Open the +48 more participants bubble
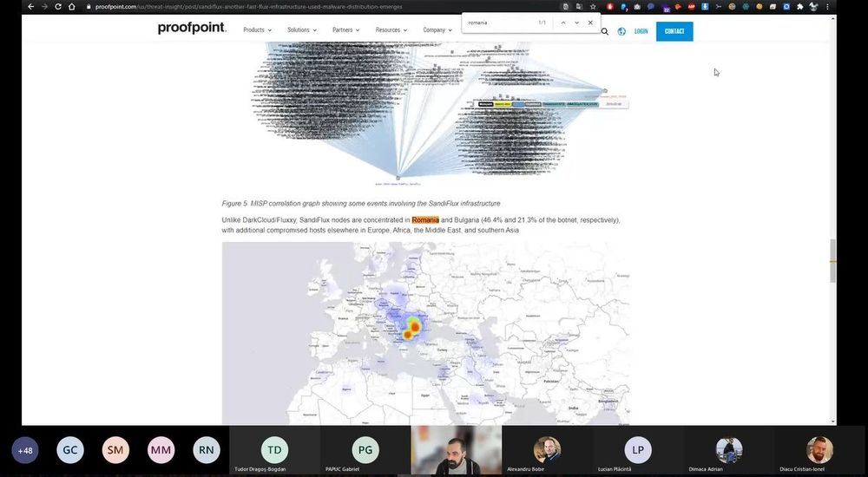Screen dimensions: 868x477 click(x=25, y=450)
